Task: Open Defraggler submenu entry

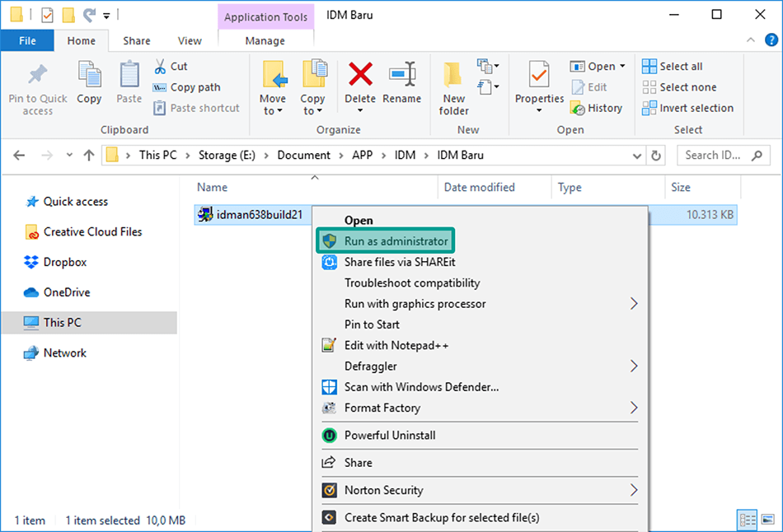Action: coord(481,366)
